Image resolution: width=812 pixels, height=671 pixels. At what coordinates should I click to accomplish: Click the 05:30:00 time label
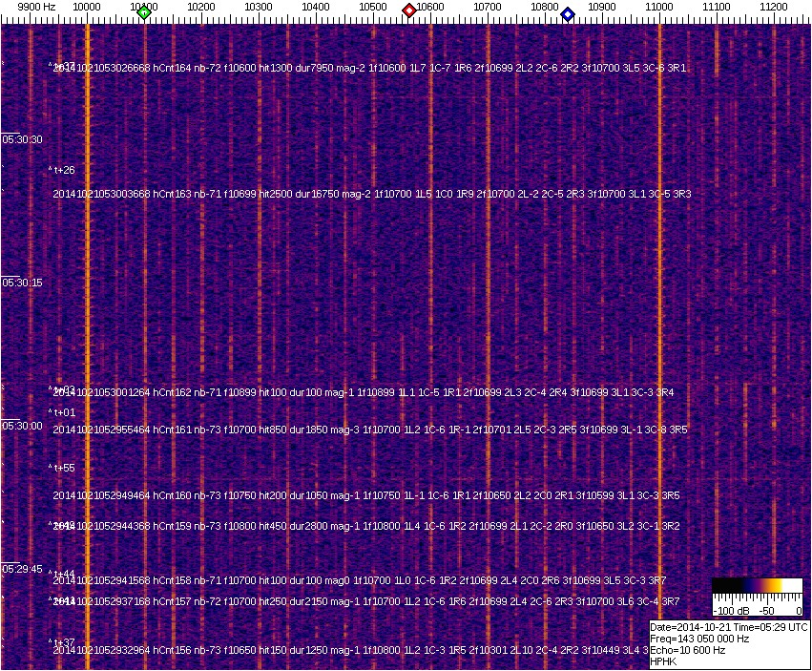coord(22,426)
